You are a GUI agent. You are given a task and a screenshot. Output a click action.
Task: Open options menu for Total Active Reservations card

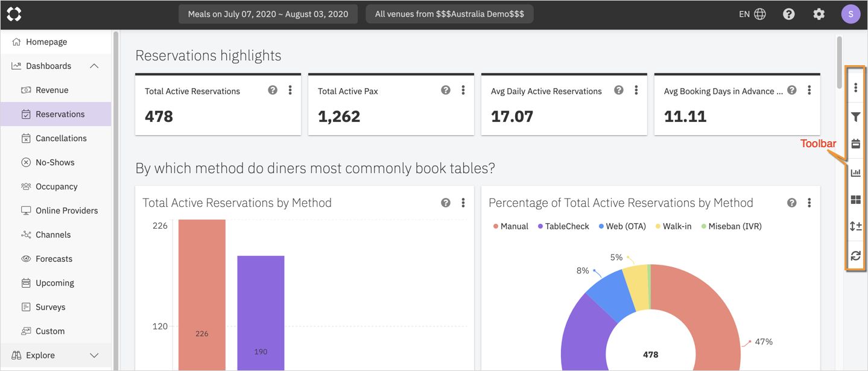290,90
